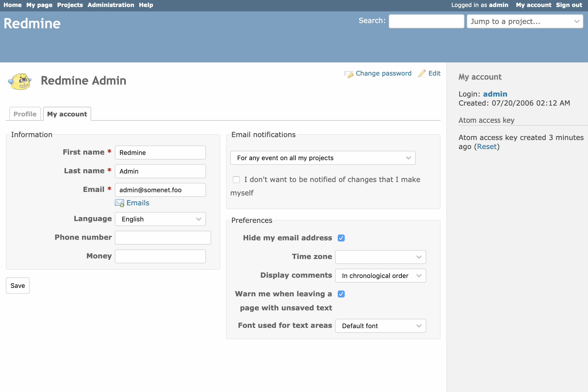Screen dimensions: 588x392
Task: Toggle 'I don't want to be notified' checkbox
Action: (236, 180)
